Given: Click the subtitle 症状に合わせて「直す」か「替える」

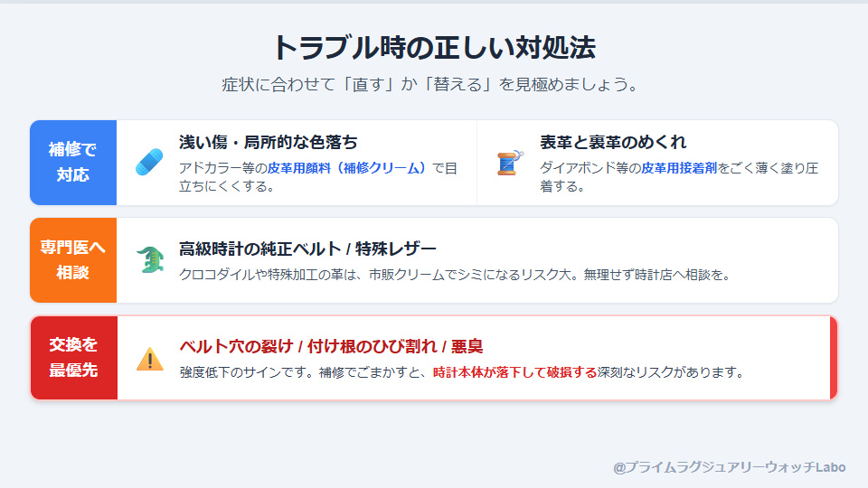Looking at the screenshot, I should point(359,85).
